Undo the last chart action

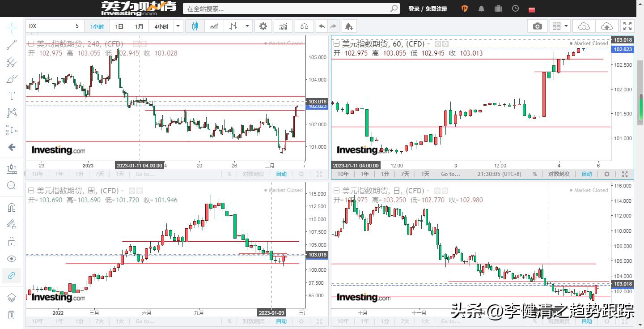click(322, 26)
